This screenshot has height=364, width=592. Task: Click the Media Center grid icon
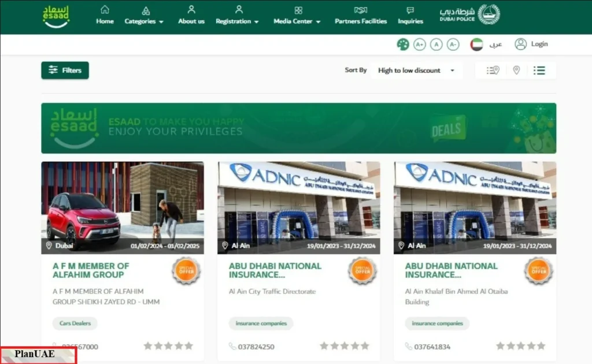[x=298, y=10]
